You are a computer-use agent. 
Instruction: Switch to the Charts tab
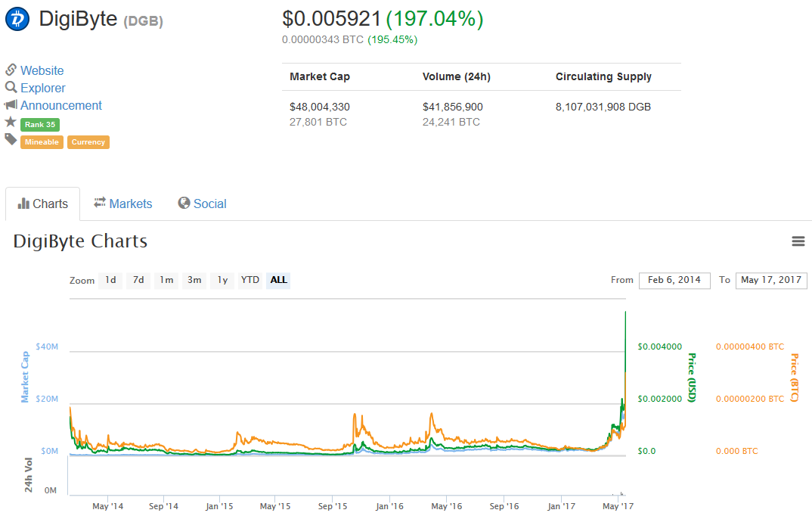pos(42,204)
